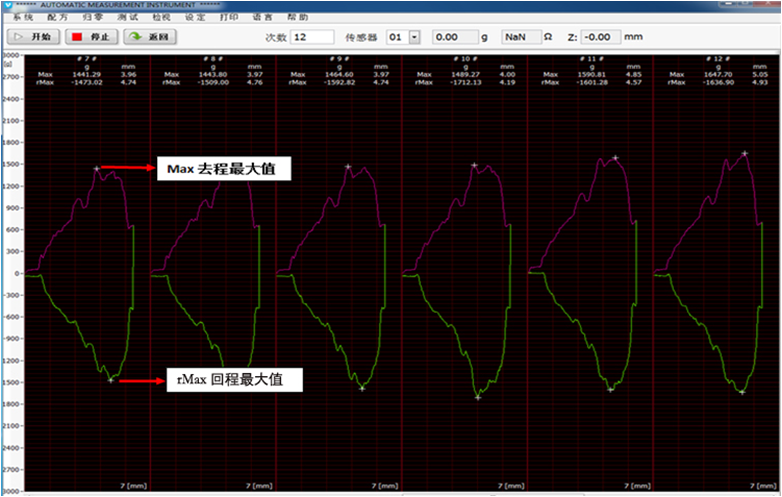
Task: Select the NaN resistance field
Action: pyautogui.click(x=516, y=37)
